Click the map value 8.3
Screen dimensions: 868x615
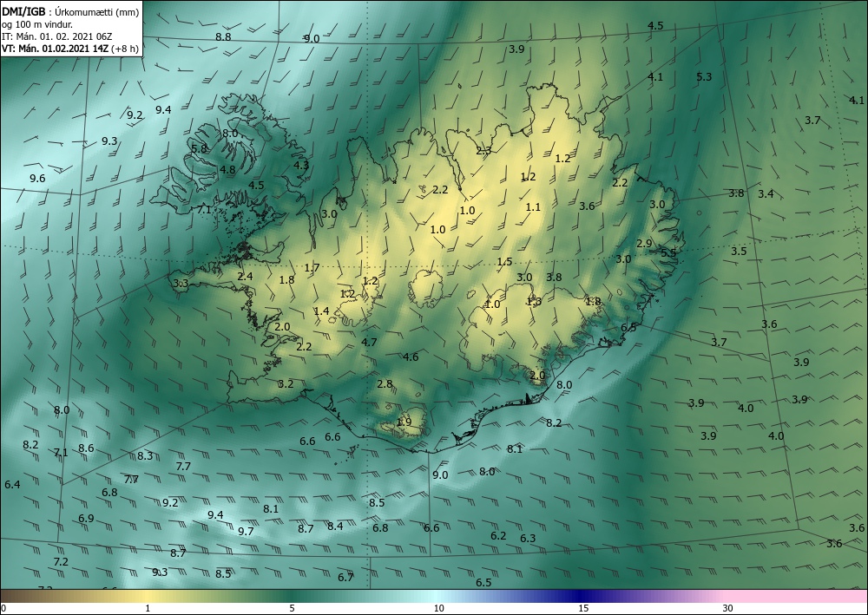(145, 455)
